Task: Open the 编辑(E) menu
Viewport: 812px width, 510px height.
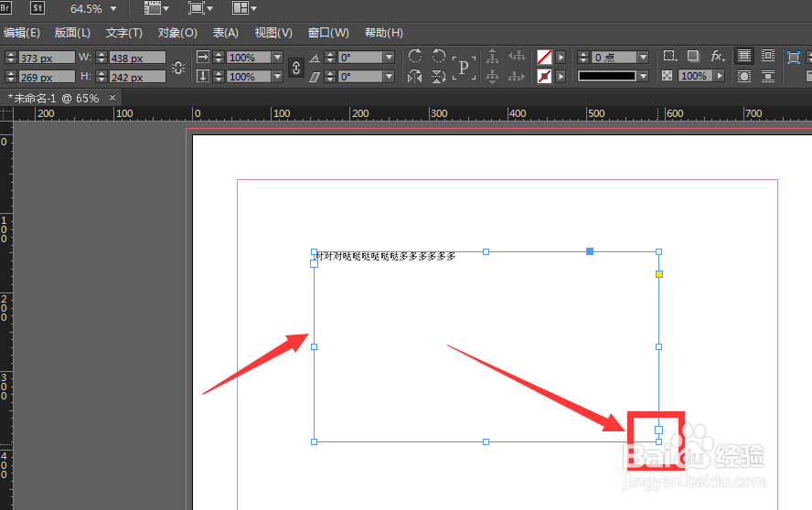Action: tap(21, 33)
